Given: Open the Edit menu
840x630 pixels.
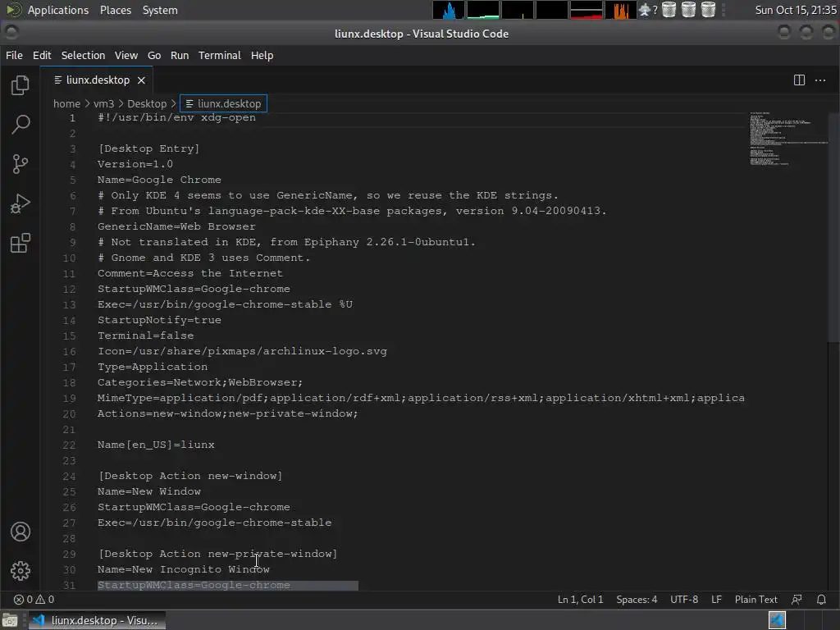Looking at the screenshot, I should click(42, 55).
